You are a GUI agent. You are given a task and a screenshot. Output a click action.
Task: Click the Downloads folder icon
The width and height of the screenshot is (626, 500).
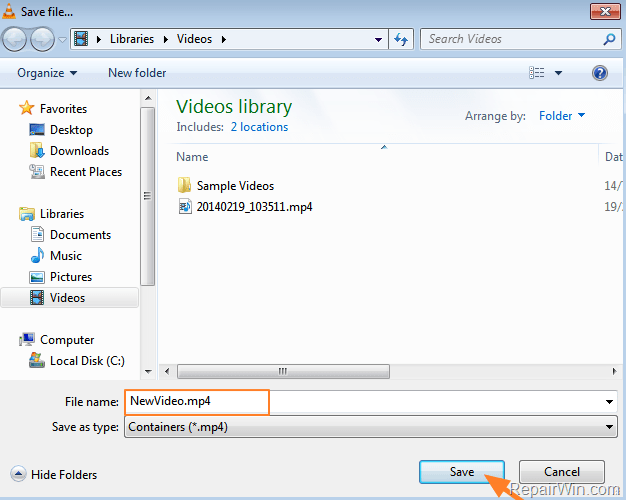pos(37,151)
